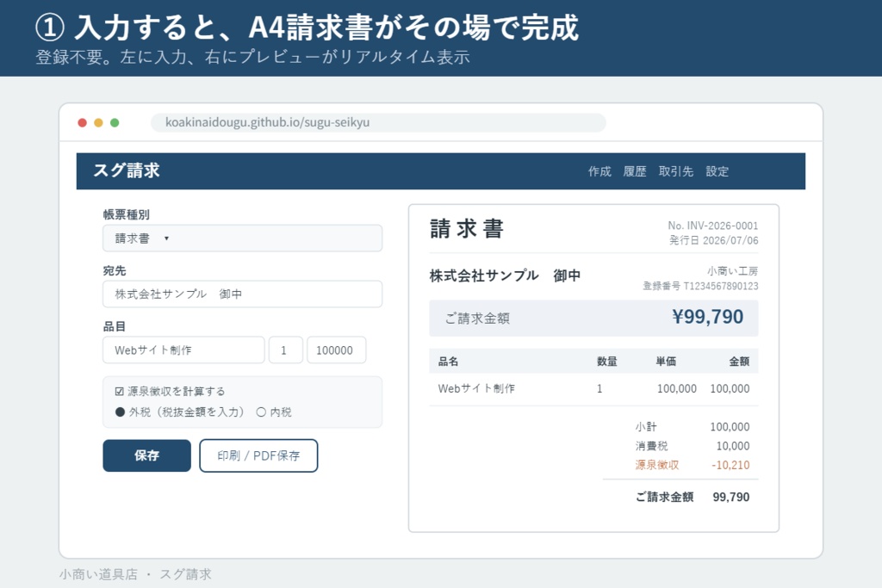Click the 請求書 preview title heading
882x588 pixels.
coord(466,229)
